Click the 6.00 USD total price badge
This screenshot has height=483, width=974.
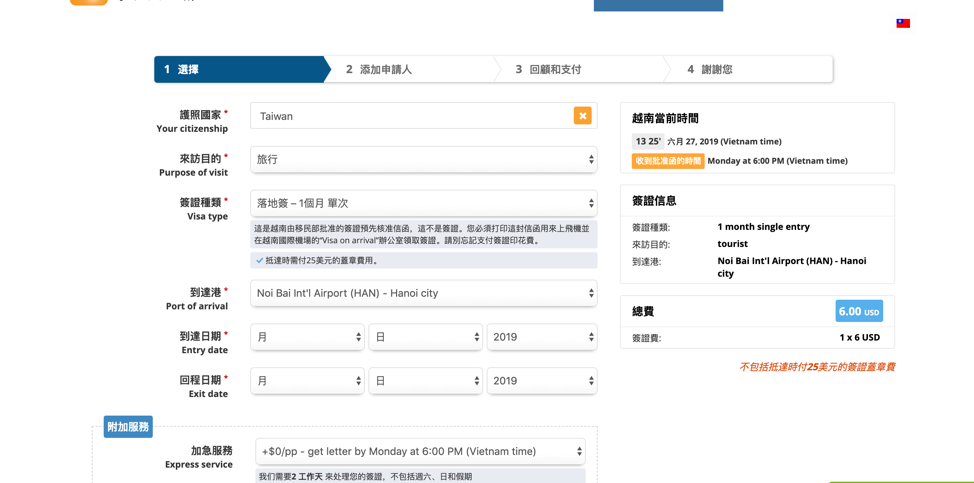(859, 311)
